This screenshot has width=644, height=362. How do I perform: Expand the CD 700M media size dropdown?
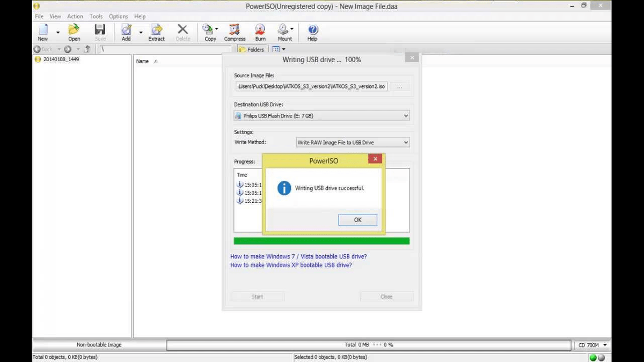pyautogui.click(x=592, y=345)
